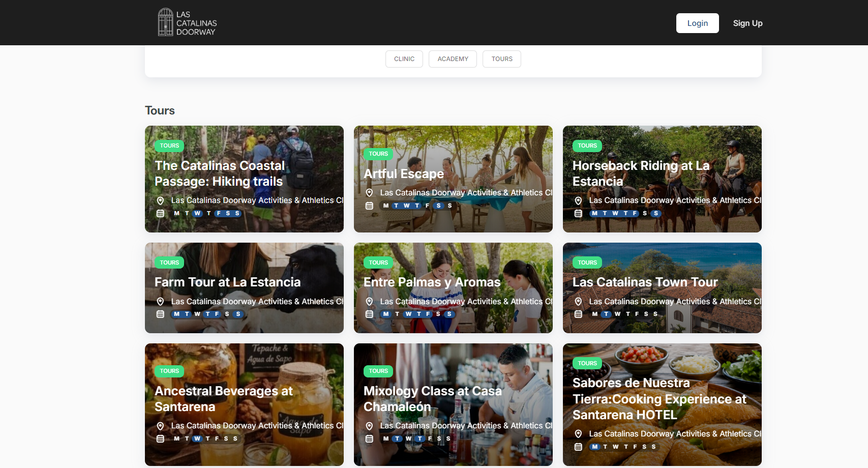Click location pin on Entre Palmas y Aromas card
The width and height of the screenshot is (868, 468).
click(x=370, y=302)
